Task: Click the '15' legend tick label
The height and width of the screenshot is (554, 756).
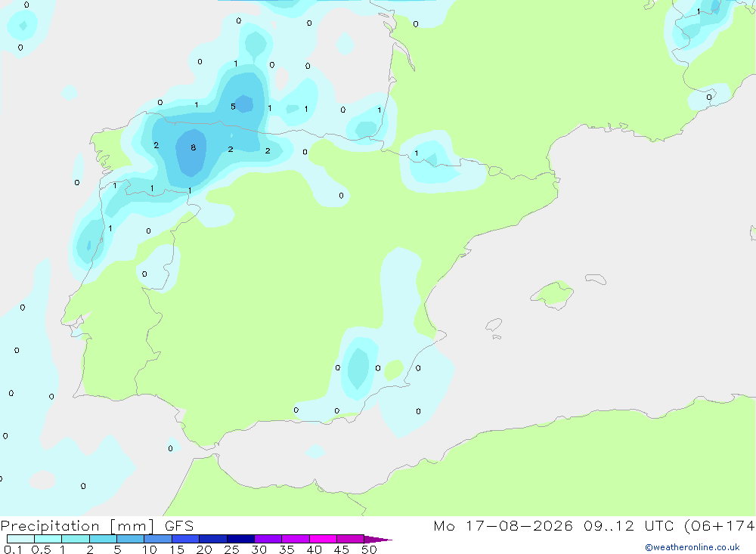Action: pos(177,549)
